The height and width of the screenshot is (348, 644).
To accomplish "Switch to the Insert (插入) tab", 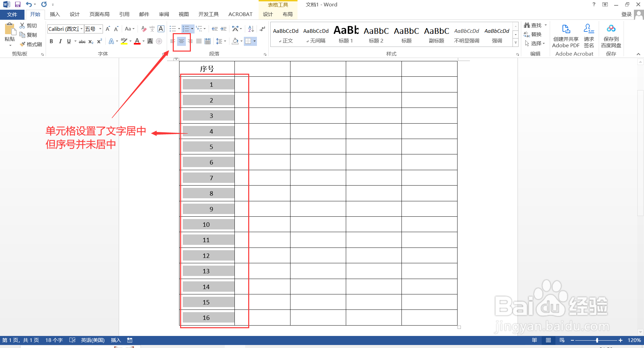I will [55, 14].
